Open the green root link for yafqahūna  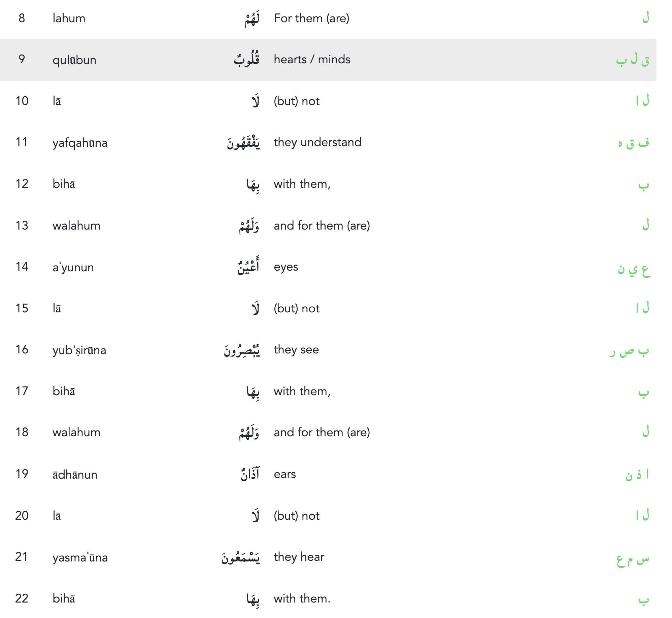coord(633,143)
